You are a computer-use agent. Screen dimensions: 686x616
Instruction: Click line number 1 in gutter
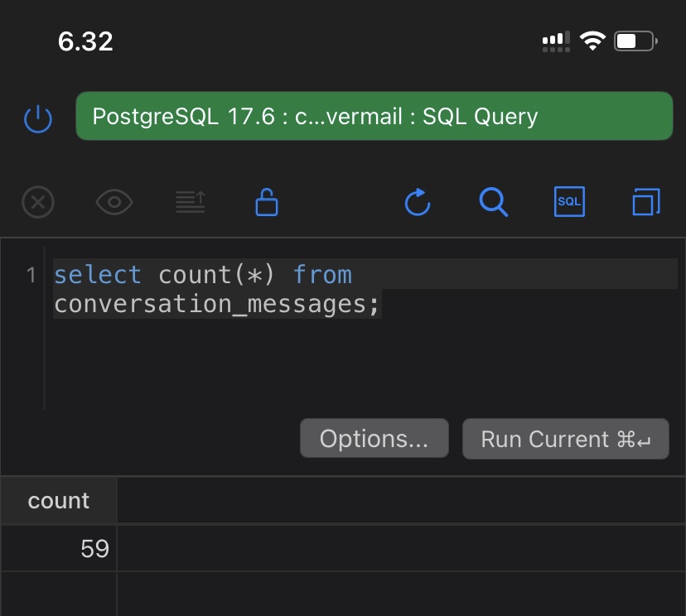(31, 275)
